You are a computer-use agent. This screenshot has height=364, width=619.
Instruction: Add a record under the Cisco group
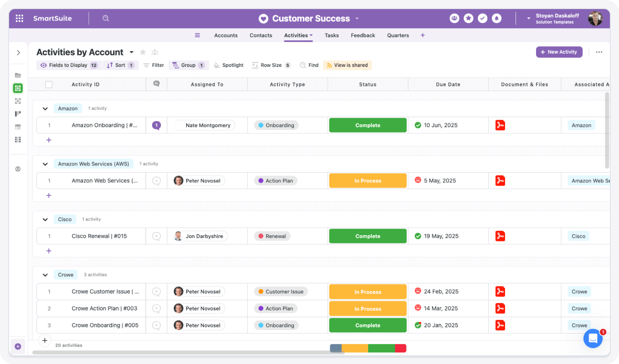(49, 251)
